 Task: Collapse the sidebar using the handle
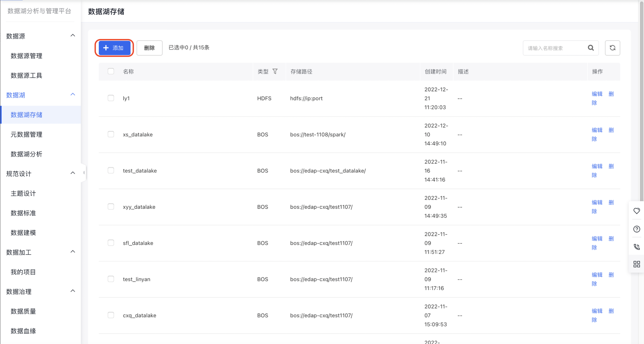pos(84,173)
